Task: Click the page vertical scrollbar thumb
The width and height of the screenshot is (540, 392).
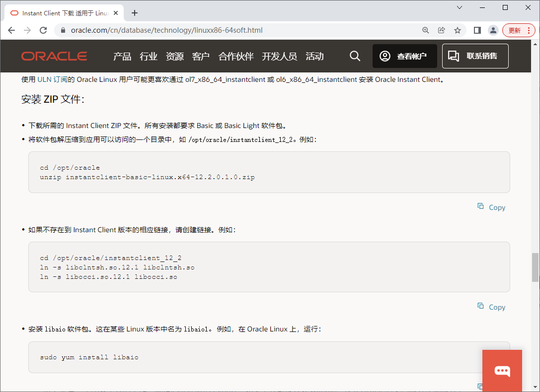Action: (x=535, y=267)
